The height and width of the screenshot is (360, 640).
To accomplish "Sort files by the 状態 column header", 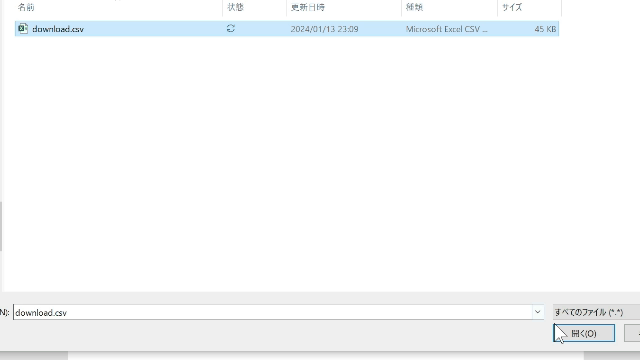I will 235,7.
